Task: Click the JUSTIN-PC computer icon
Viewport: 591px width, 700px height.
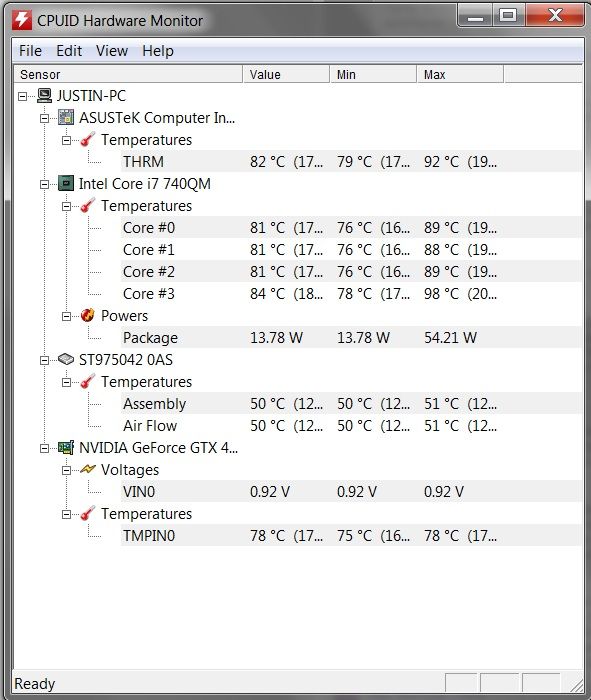Action: pos(44,96)
